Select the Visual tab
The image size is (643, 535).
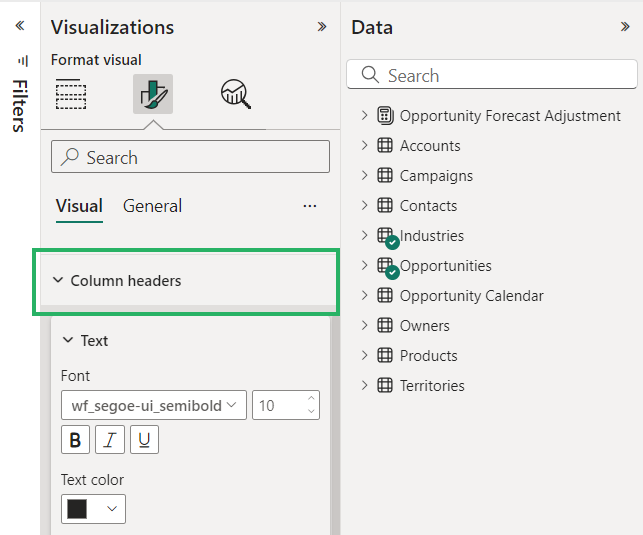[79, 206]
